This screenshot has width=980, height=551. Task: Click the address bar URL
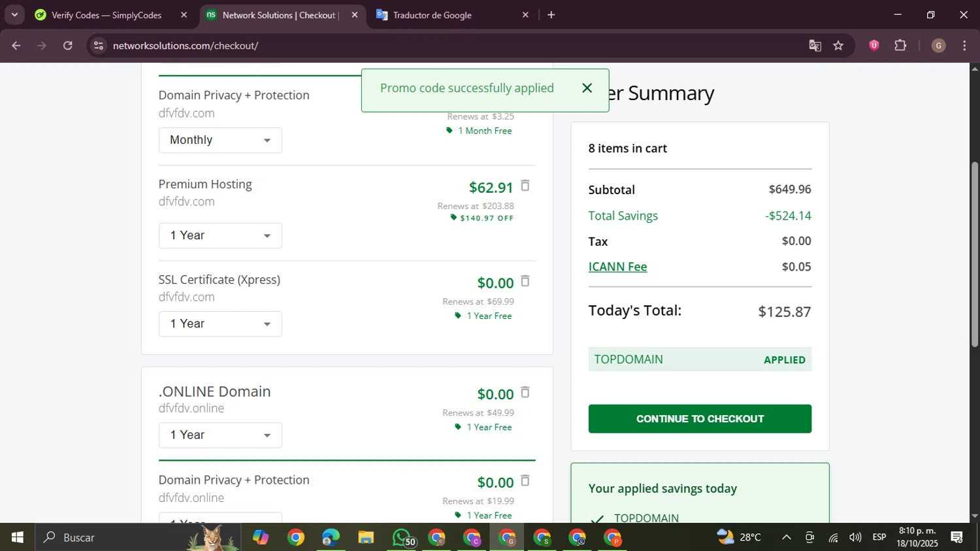185,46
